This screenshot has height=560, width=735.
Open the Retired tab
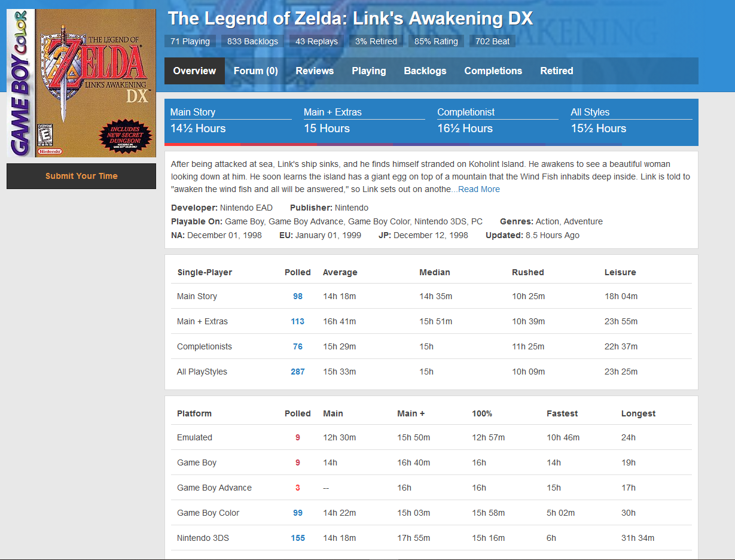coord(557,71)
